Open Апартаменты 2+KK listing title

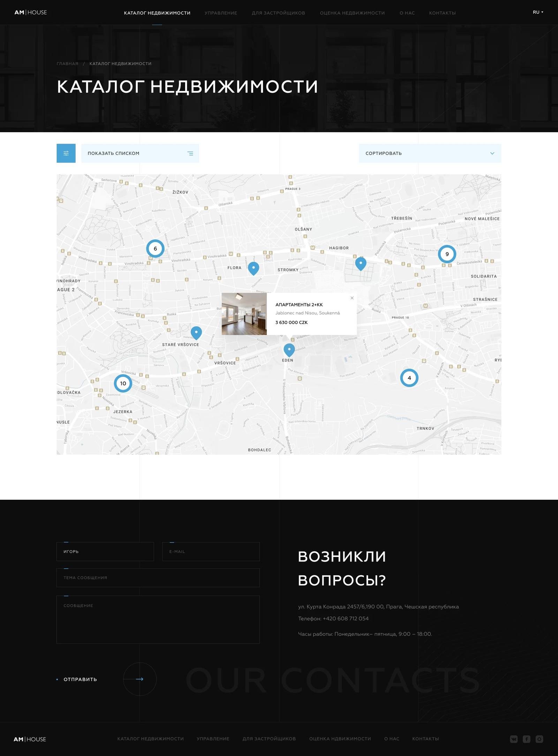pyautogui.click(x=299, y=304)
